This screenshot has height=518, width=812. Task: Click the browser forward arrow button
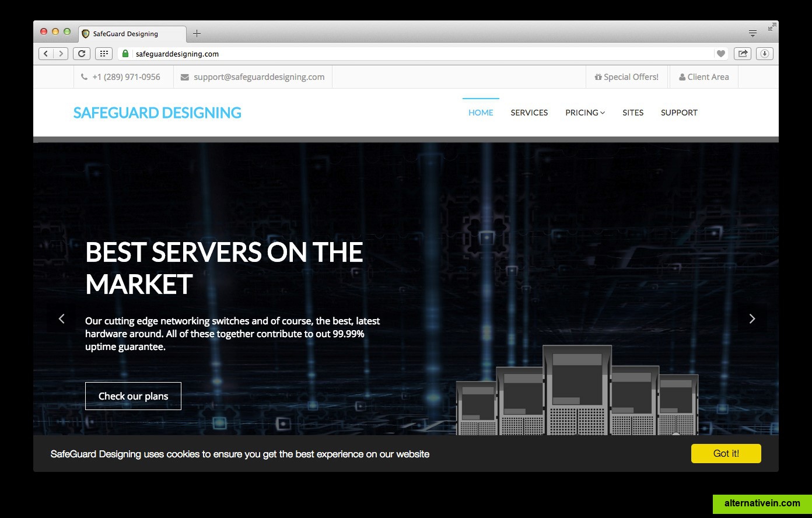coord(61,54)
